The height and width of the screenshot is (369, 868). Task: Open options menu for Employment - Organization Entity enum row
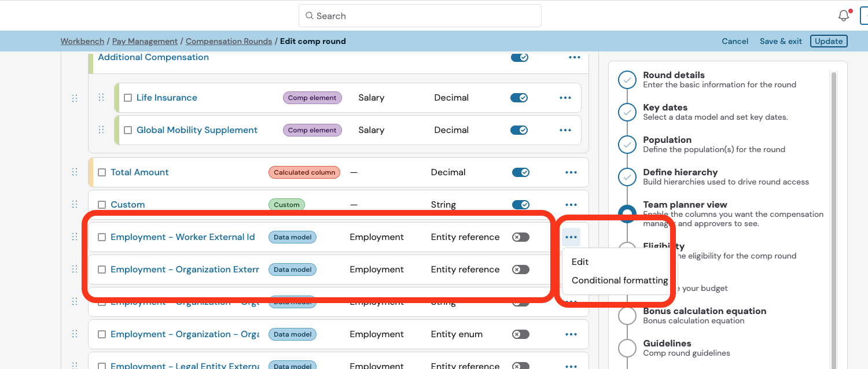(571, 334)
